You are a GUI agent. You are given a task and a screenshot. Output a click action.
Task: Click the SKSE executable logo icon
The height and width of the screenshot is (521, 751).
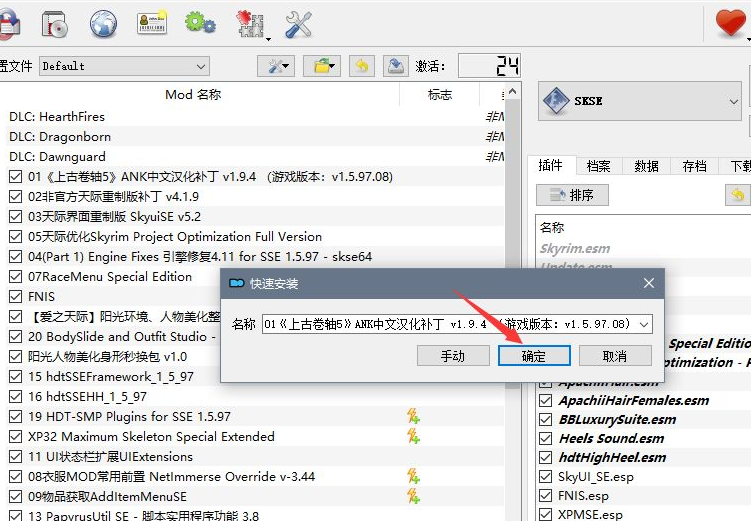click(x=556, y=101)
